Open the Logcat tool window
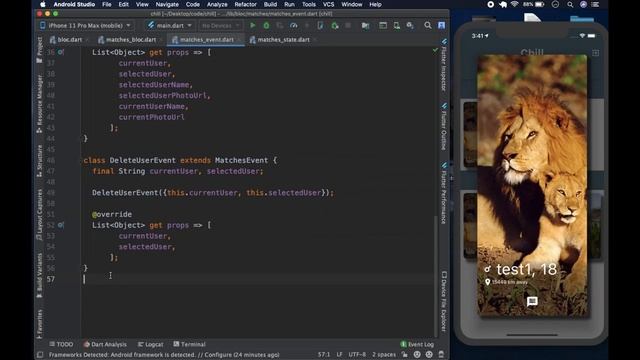 point(151,344)
